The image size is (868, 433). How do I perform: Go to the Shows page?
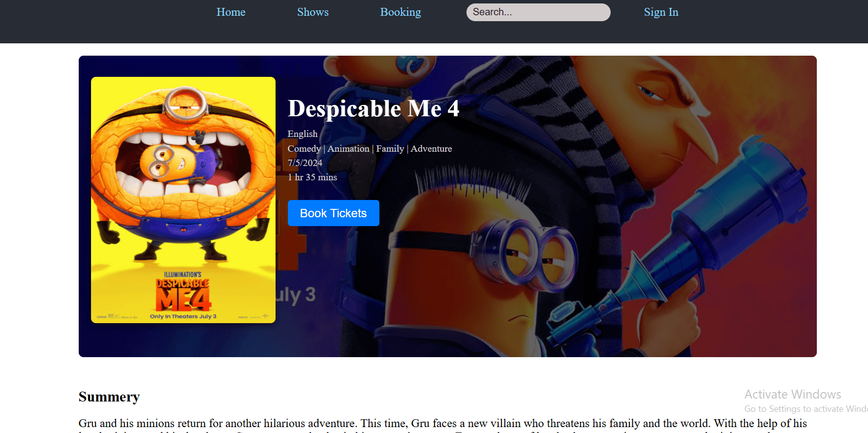(x=312, y=12)
